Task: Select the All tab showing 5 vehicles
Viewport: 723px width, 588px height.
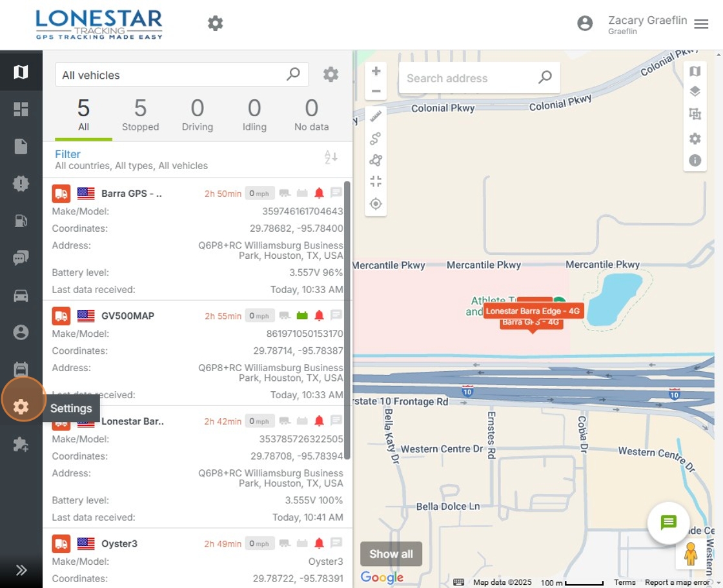Action: [83, 116]
